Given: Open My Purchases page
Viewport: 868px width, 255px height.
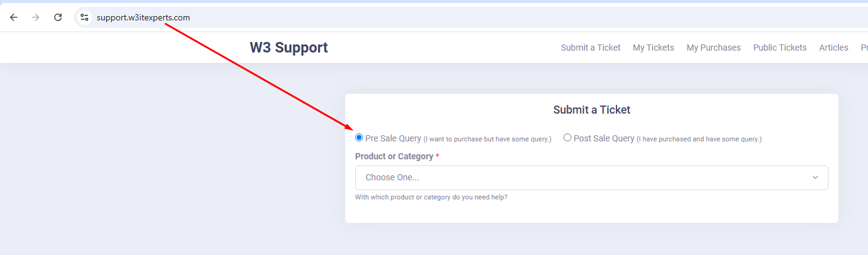Looking at the screenshot, I should coord(714,48).
